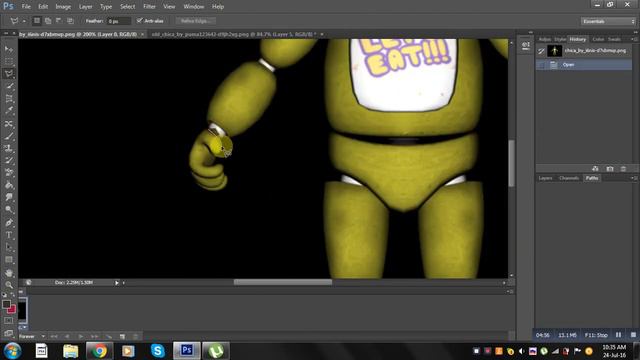The height and width of the screenshot is (360, 640).
Task: Select the Rectangle shape tool
Action: (x=9, y=260)
